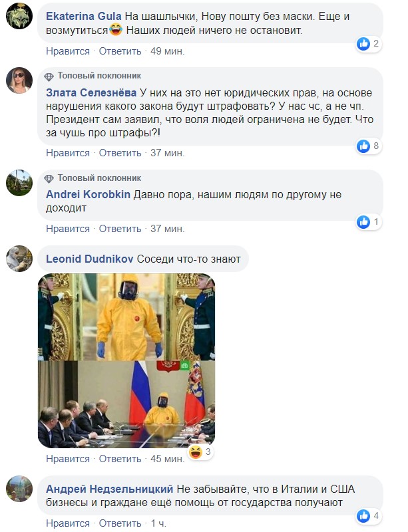The width and height of the screenshot is (408, 532).
Task: Click like reaction count on Недзельницкий's comment
Action: pyautogui.click(x=376, y=516)
